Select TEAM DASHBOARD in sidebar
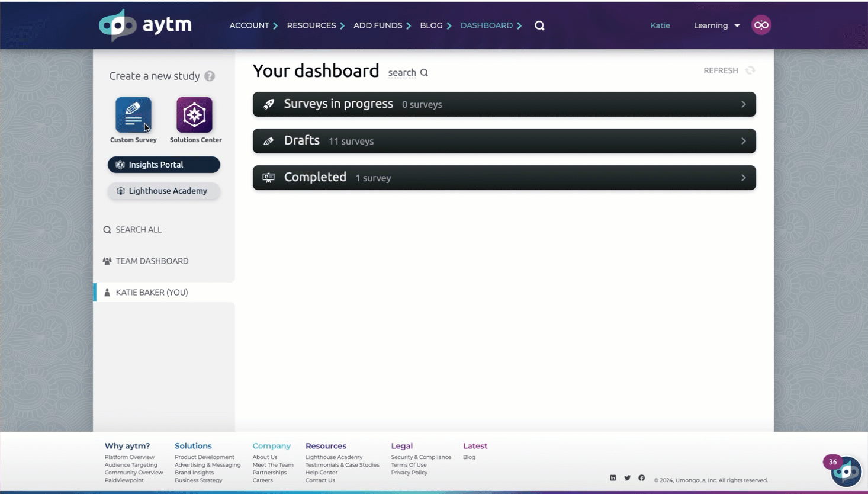The height and width of the screenshot is (494, 868). [152, 261]
